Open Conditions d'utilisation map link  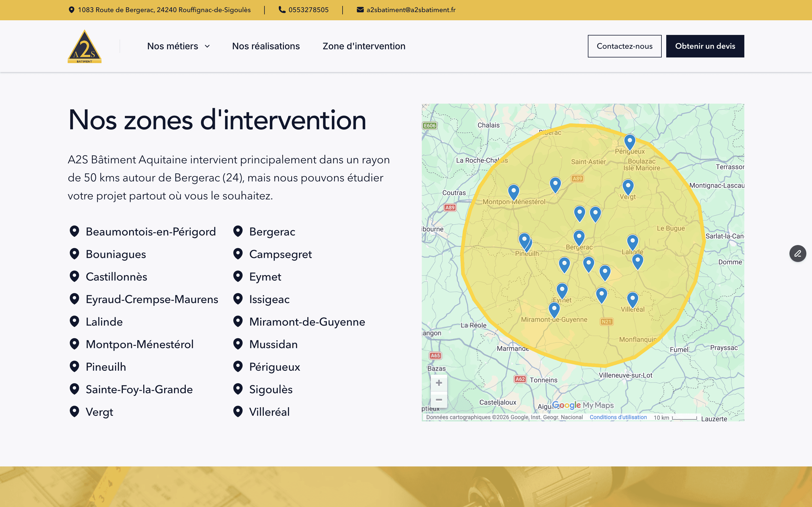point(618,417)
